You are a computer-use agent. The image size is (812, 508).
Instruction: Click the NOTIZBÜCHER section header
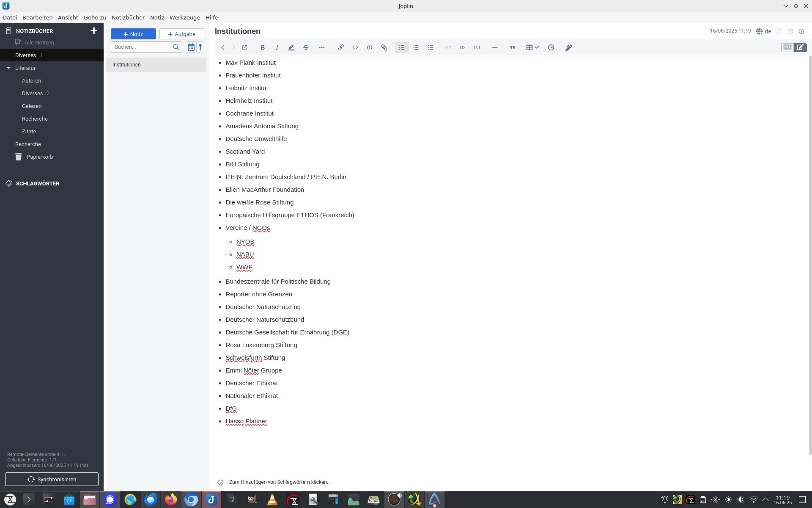[35, 31]
